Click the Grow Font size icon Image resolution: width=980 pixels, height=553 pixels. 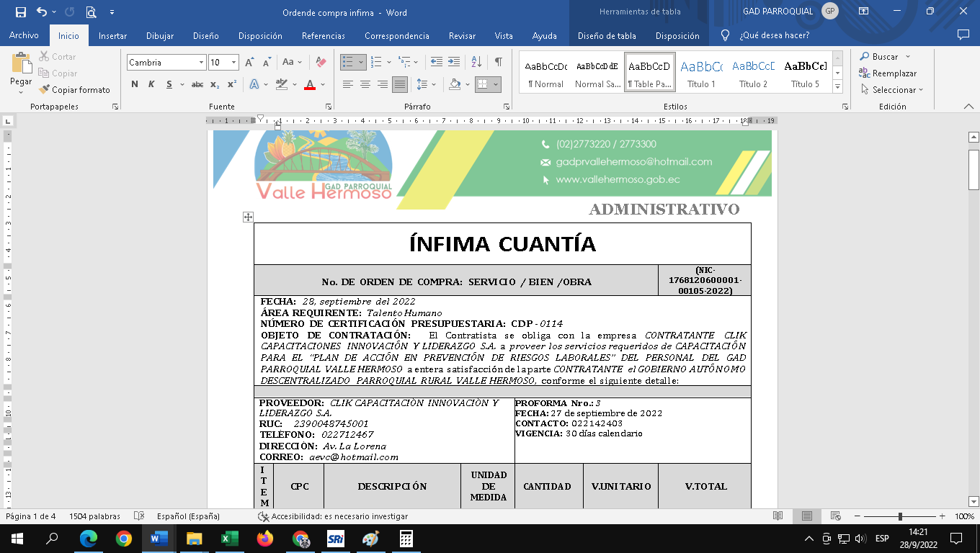coord(249,63)
